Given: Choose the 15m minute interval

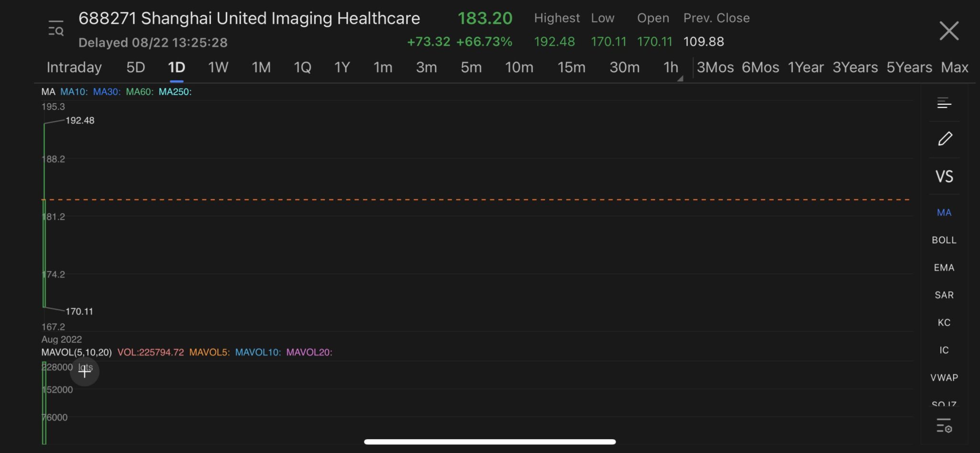Looking at the screenshot, I should [x=571, y=67].
